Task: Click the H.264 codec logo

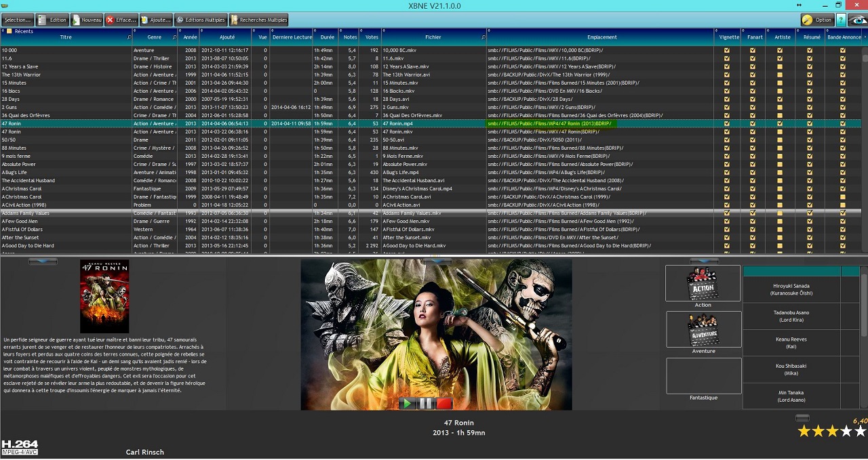Action: click(20, 447)
